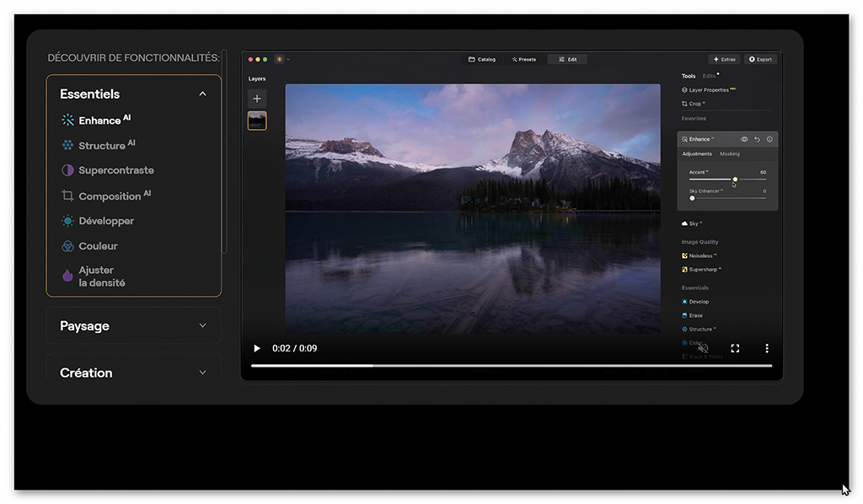
Task: Toggle Enhance tool visibility eye icon
Action: [744, 139]
